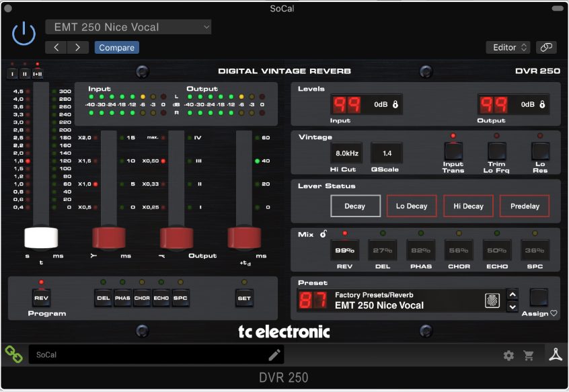Select the DEL program button
The width and height of the screenshot is (569, 392).
tap(104, 298)
